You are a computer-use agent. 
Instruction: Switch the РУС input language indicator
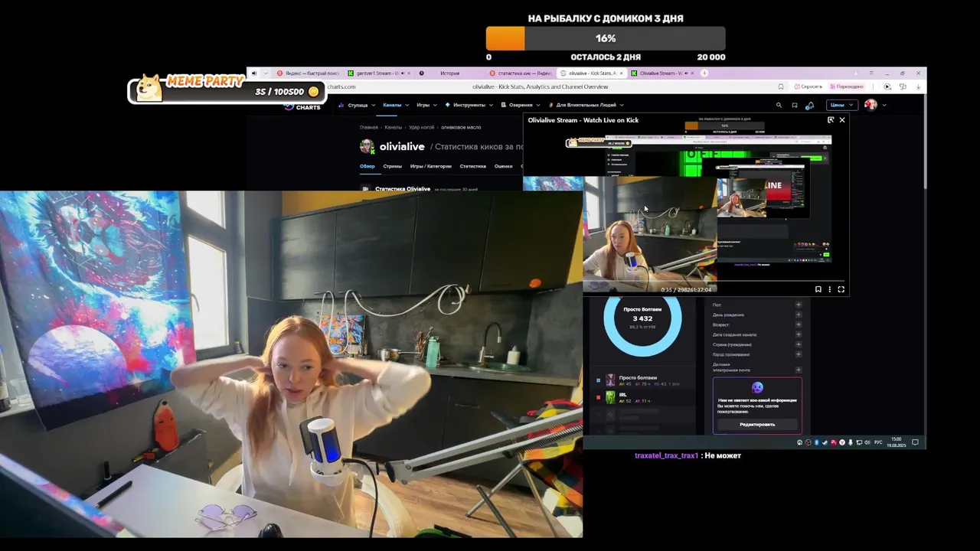(x=878, y=442)
